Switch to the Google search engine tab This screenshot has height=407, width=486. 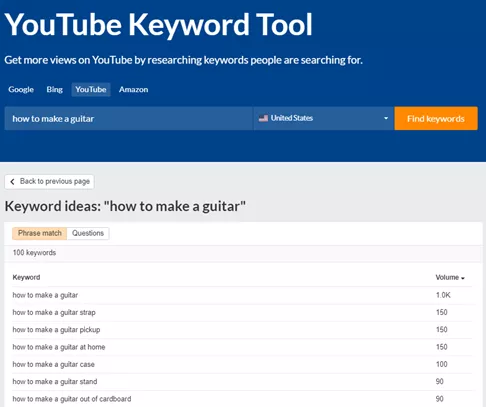[21, 90]
